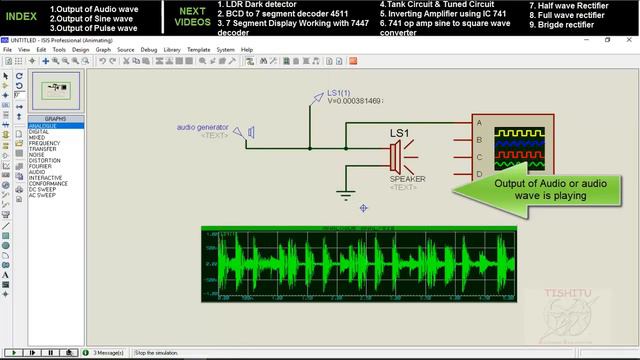Click the Rotate Anti-Clockwise icon
Screen dimensions: 640x360
click(19, 86)
